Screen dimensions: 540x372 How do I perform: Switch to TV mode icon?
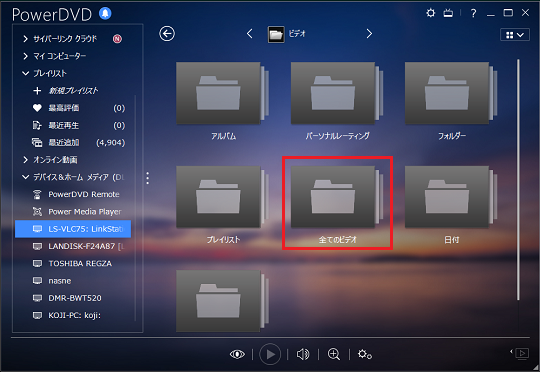448,13
